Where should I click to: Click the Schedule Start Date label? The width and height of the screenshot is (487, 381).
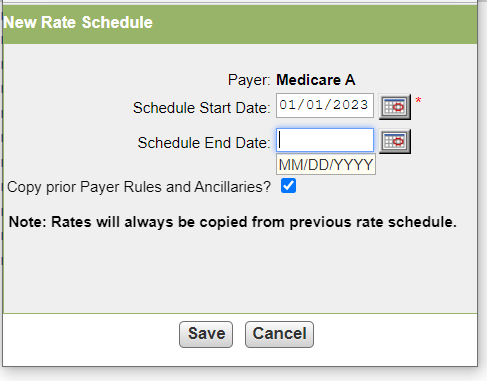(x=201, y=108)
